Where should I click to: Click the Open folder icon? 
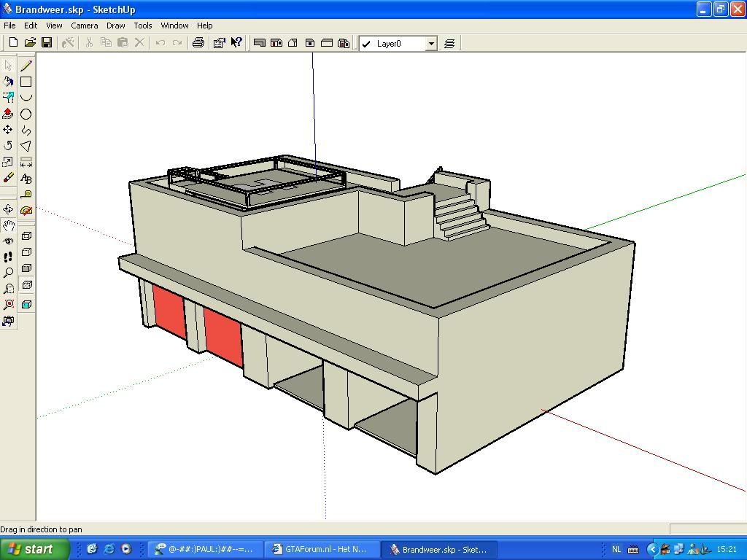[30, 43]
